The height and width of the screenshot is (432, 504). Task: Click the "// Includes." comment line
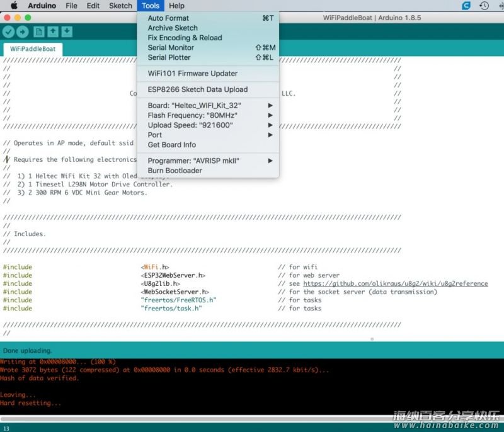[25, 234]
